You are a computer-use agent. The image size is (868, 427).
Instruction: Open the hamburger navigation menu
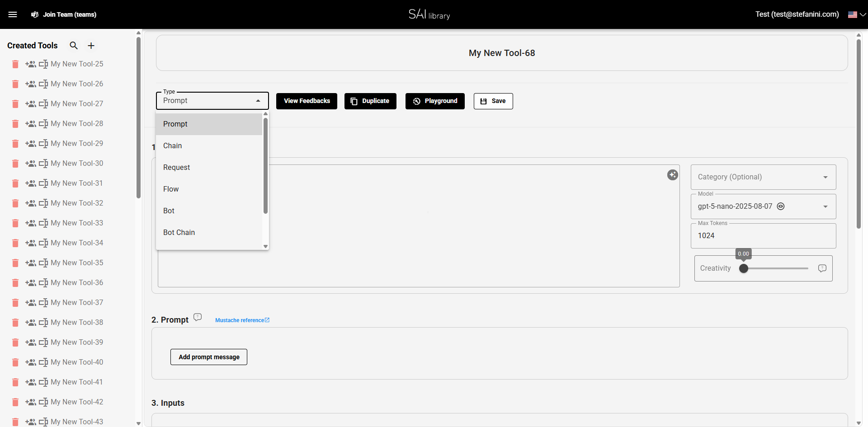coord(13,14)
